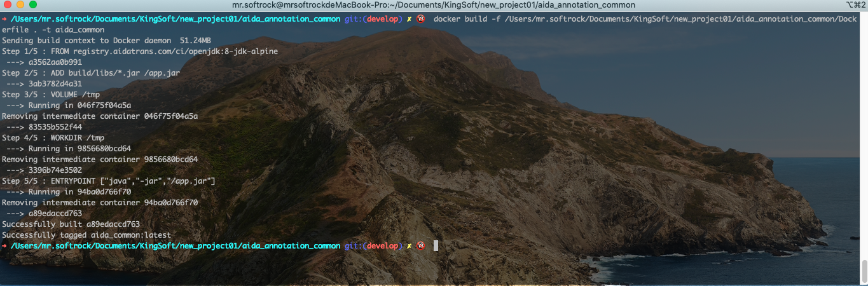Click 'Removing intermediate container 046f75f04a5a' line
The width and height of the screenshot is (868, 286).
tap(100, 116)
